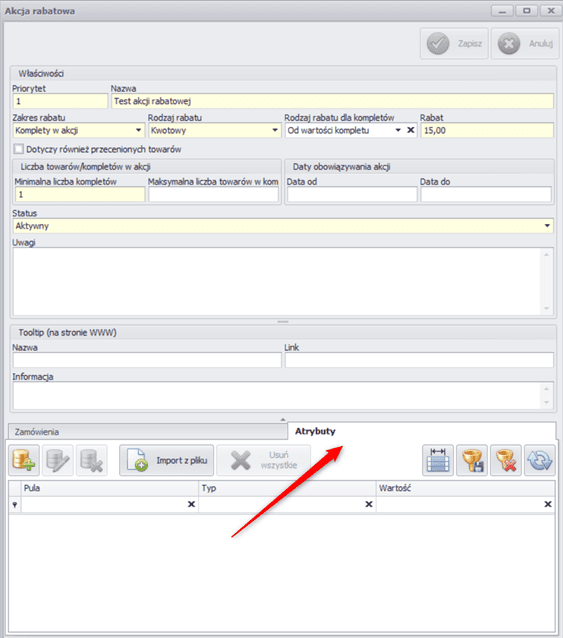563x638 pixels.
Task: Toggle Dotyczy również przecenionych towarów checkbox
Action: click(18, 149)
